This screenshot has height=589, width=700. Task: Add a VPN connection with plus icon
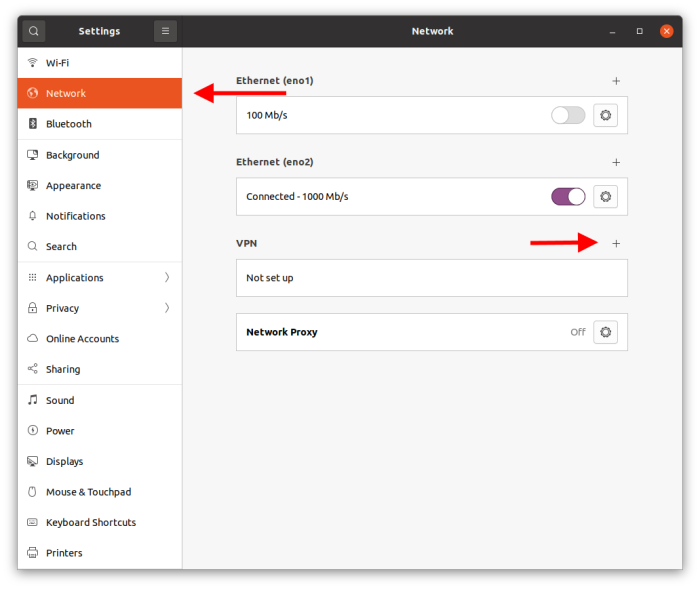pos(616,243)
